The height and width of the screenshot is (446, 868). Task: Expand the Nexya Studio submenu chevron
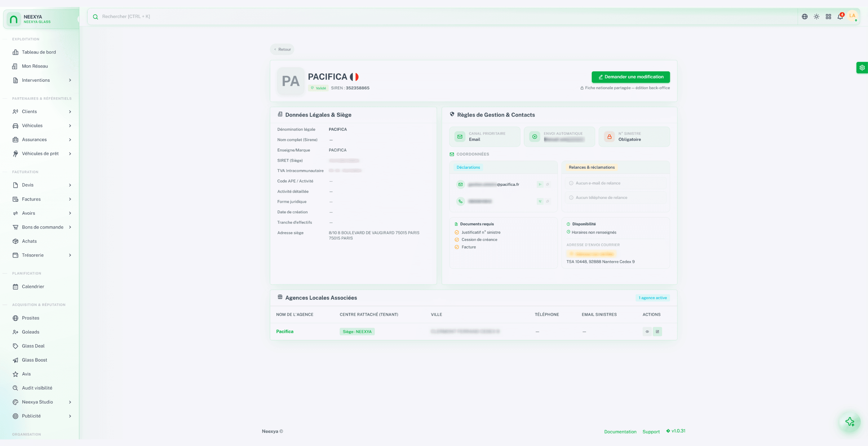(70, 402)
